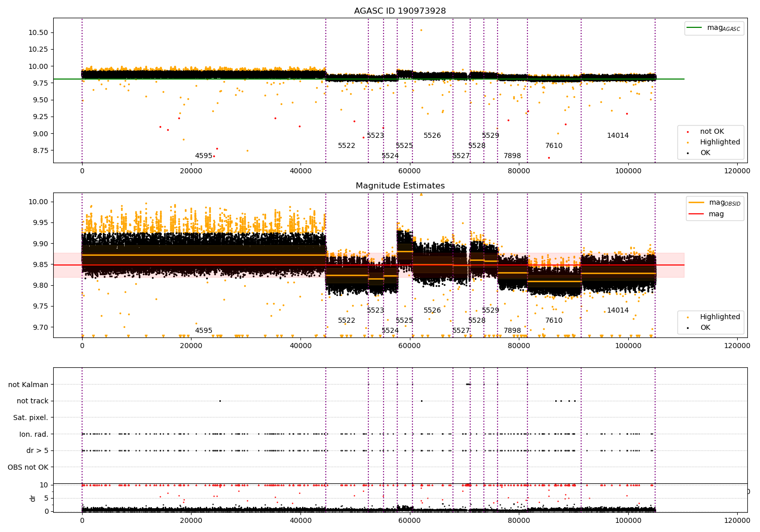
Task: Click the mag AGASC legend entry in top panel
Action: click(713, 28)
